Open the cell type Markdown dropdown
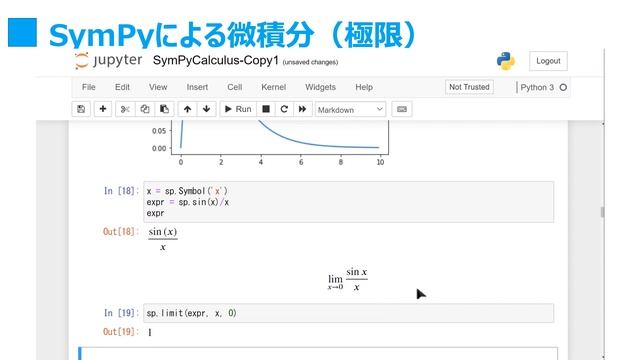Viewport: 640px width, 360px height. [x=350, y=109]
